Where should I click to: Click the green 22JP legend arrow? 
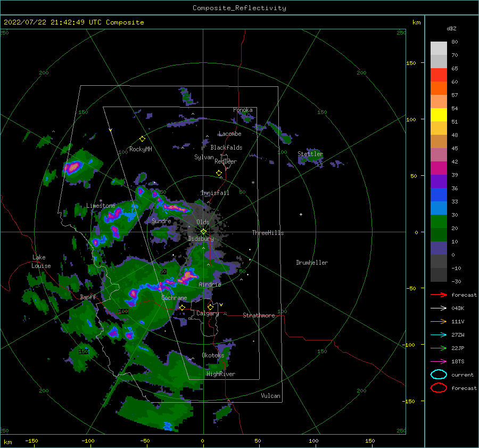point(439,348)
